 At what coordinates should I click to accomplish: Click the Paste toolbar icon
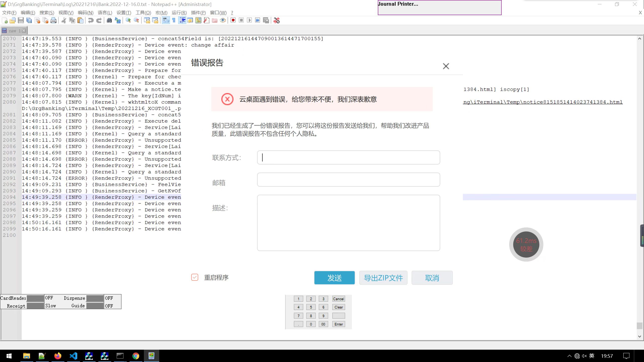click(80, 20)
